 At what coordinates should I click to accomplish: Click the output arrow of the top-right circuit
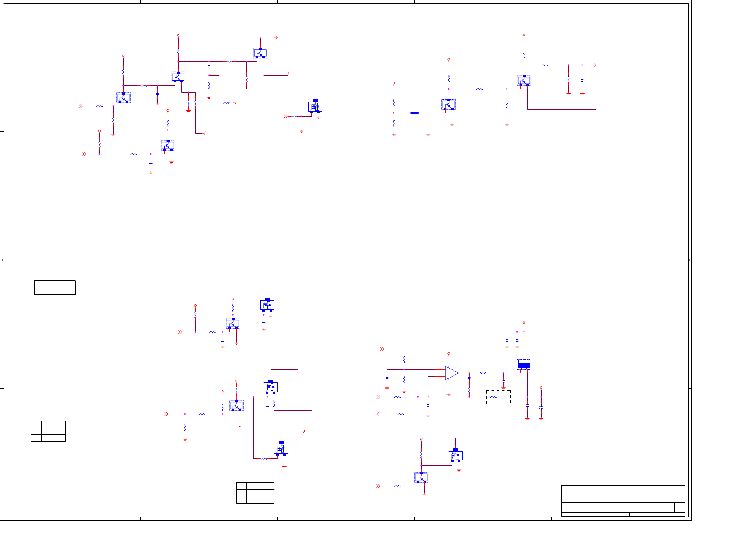click(x=594, y=65)
